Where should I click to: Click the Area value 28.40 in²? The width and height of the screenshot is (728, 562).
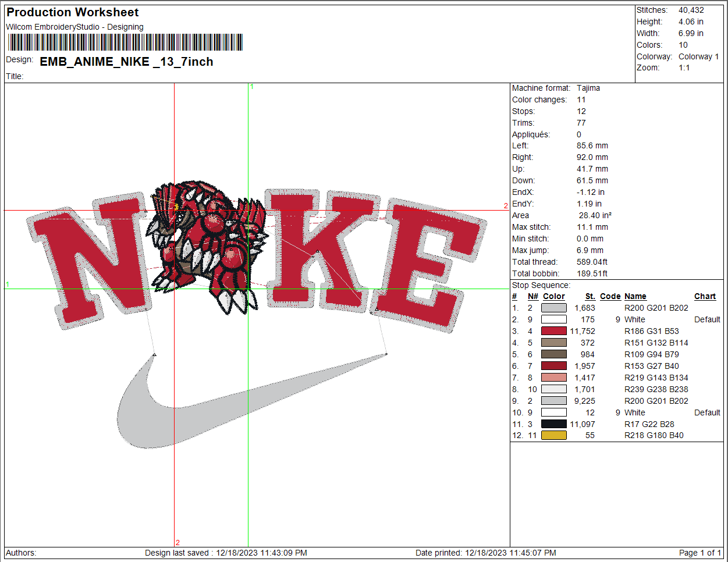(595, 215)
